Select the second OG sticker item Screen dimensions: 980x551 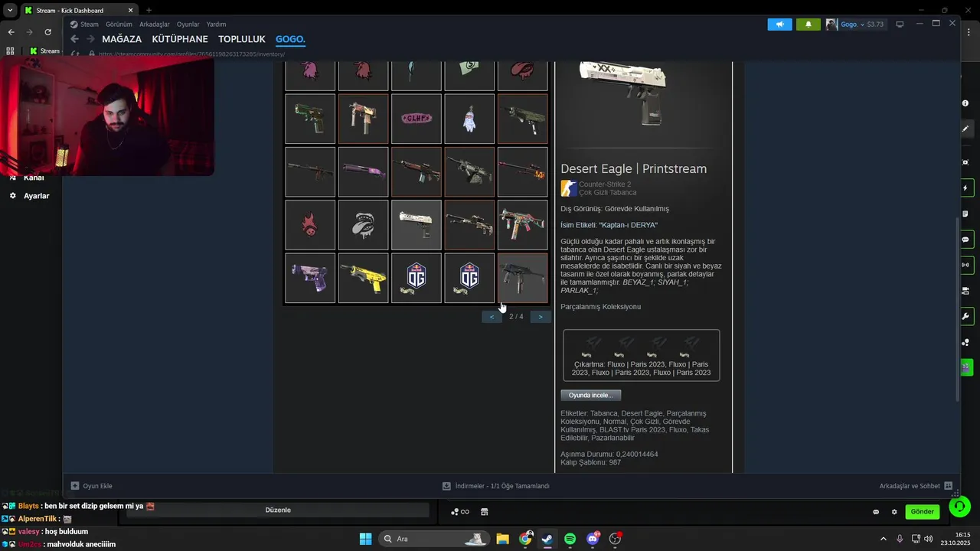tap(469, 278)
